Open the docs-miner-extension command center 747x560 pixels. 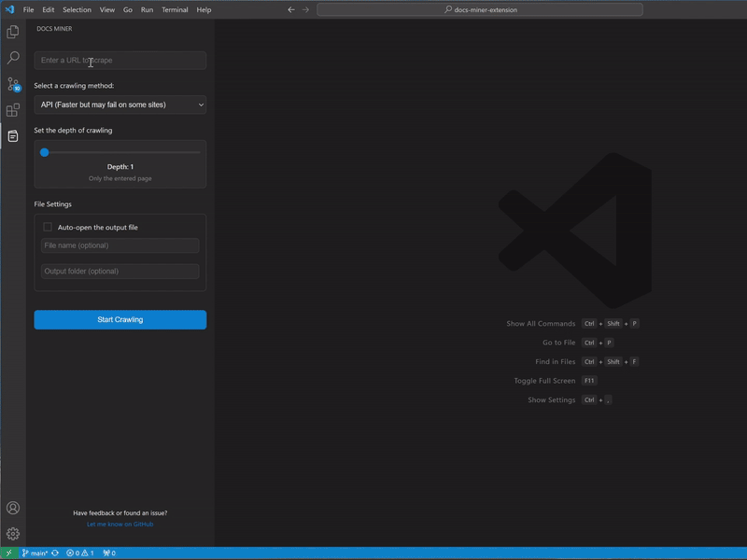tap(480, 9)
